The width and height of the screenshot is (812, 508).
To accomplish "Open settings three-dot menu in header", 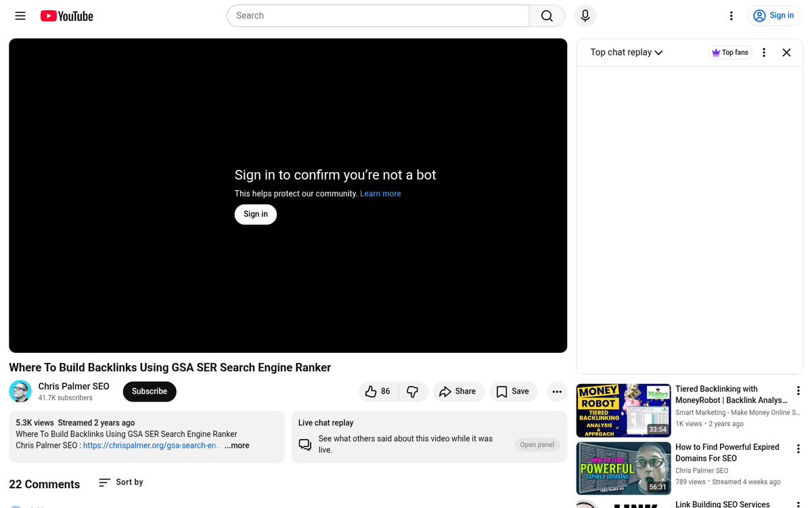I will tap(731, 16).
